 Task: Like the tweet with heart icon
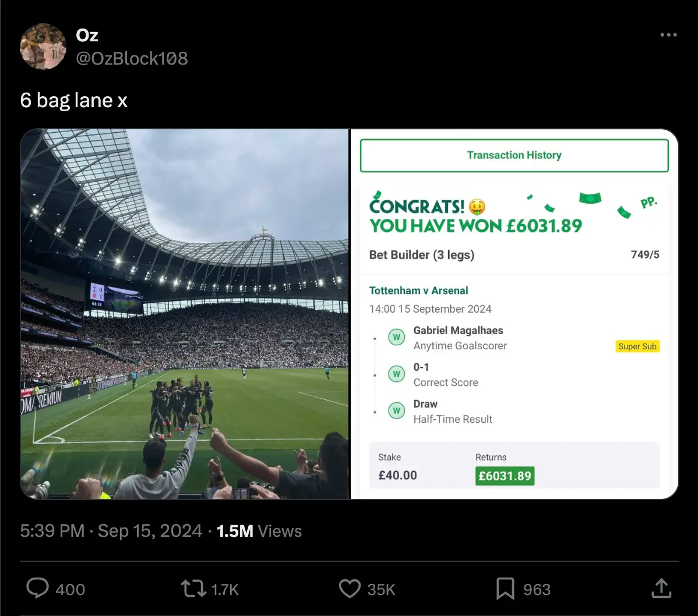tap(350, 589)
